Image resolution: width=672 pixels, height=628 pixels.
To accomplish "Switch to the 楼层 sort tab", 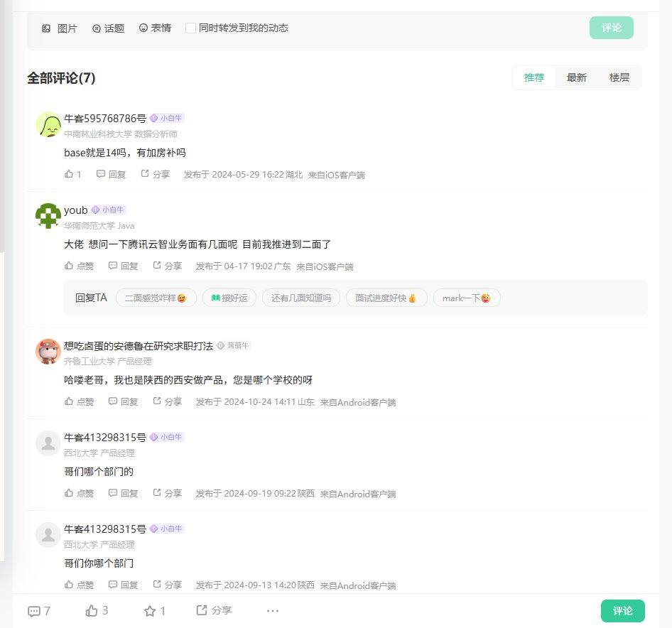I will tap(619, 77).
